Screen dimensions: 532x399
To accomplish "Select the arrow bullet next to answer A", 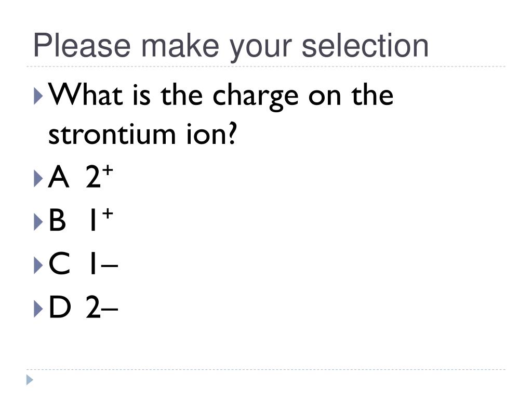I will click(38, 179).
